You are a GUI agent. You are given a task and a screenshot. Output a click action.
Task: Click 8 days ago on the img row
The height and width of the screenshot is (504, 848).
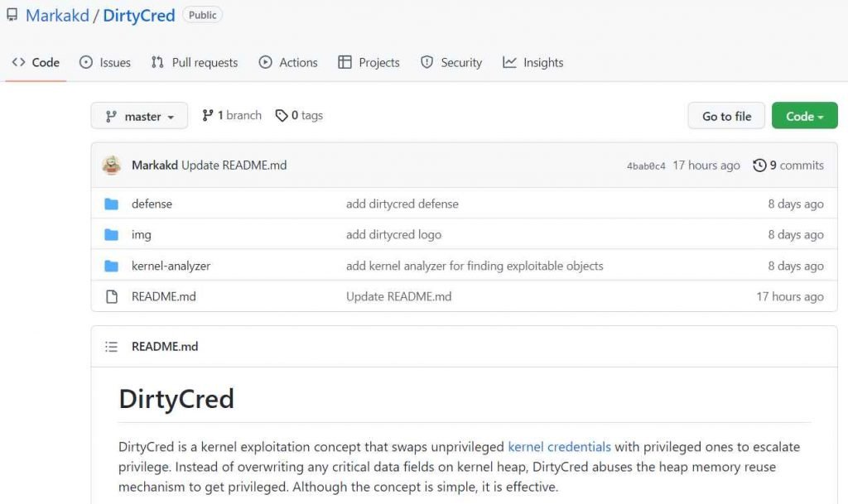point(796,234)
